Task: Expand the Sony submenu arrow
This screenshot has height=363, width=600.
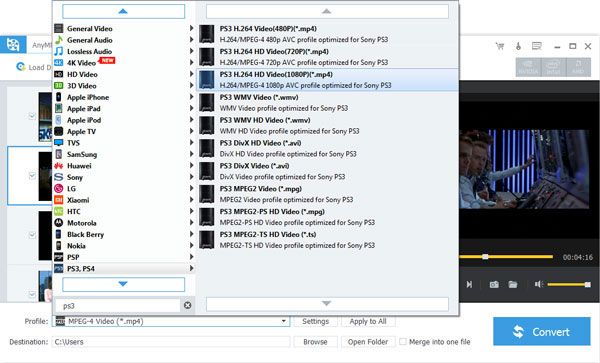Action: click(x=191, y=177)
